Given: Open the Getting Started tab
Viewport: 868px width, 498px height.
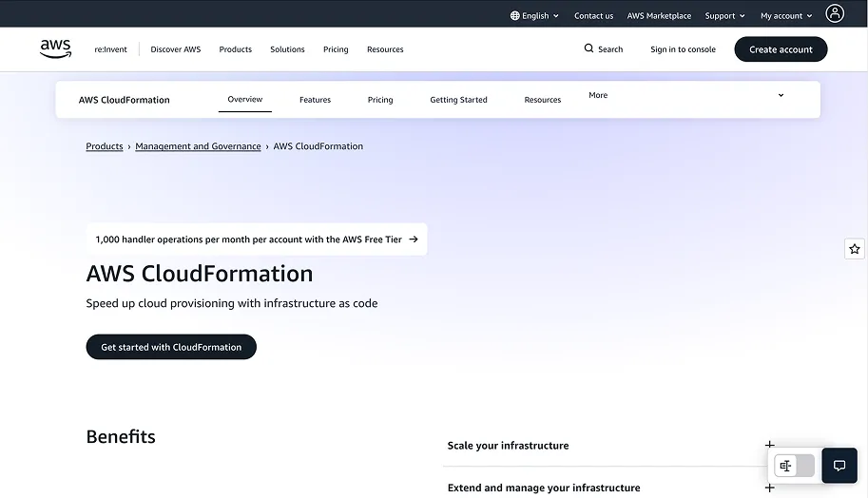Looking at the screenshot, I should click(x=458, y=100).
